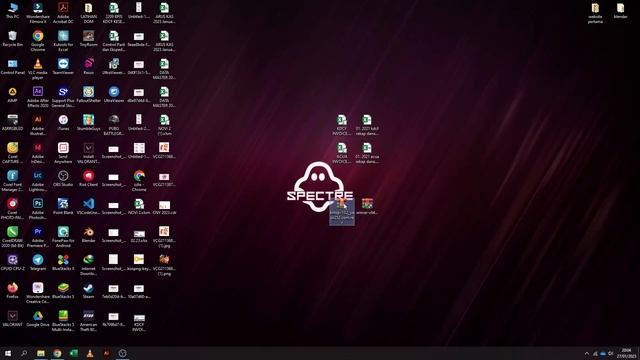Select the VALORANT game icon

click(13, 318)
